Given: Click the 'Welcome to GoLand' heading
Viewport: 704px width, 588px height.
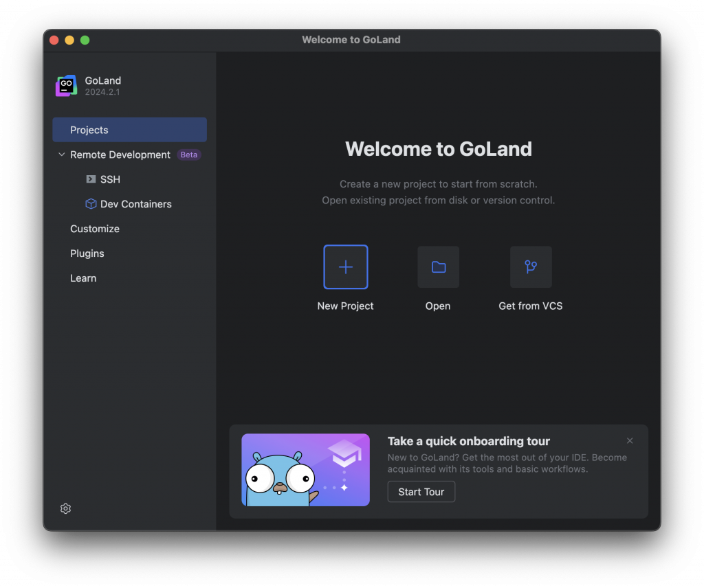Looking at the screenshot, I should pos(438,149).
